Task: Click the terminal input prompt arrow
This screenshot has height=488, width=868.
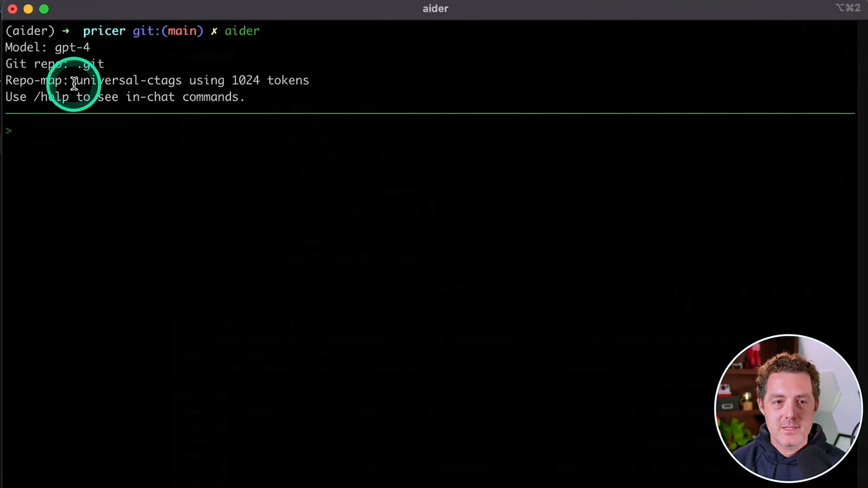Action: (x=9, y=131)
